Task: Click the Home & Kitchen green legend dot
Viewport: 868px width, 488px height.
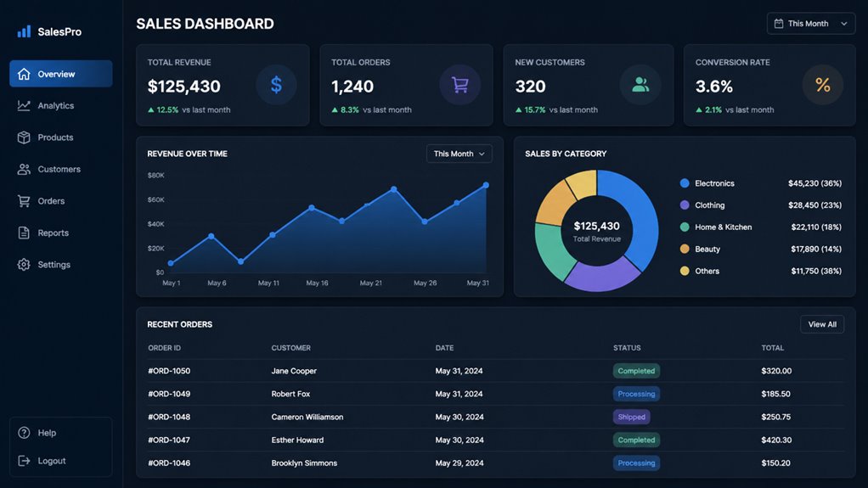Action: pyautogui.click(x=685, y=227)
